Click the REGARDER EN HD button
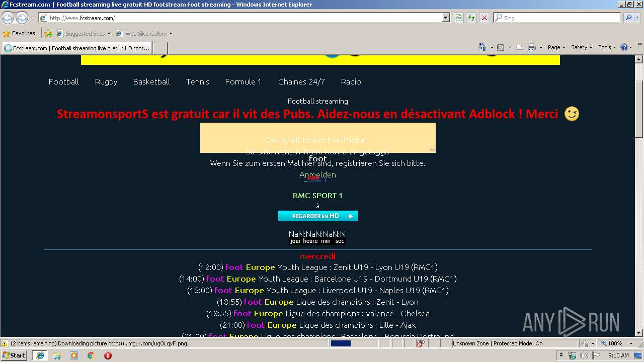644x362 pixels. click(318, 216)
